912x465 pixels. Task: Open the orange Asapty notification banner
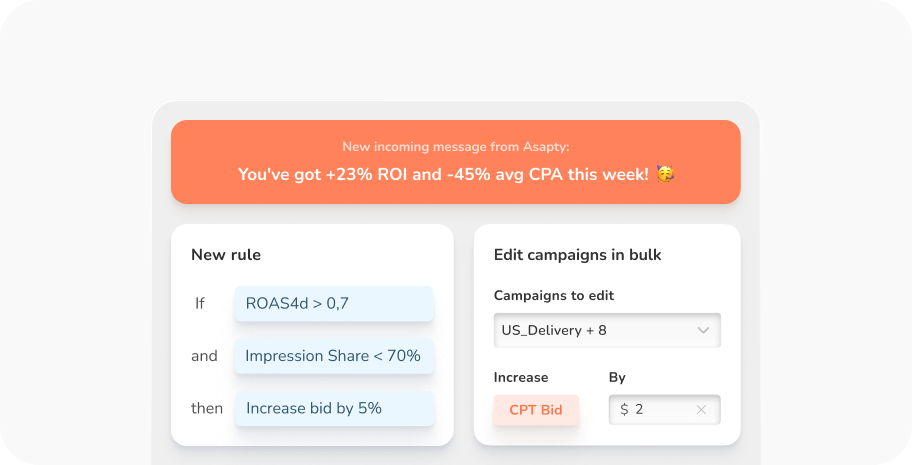coord(455,162)
